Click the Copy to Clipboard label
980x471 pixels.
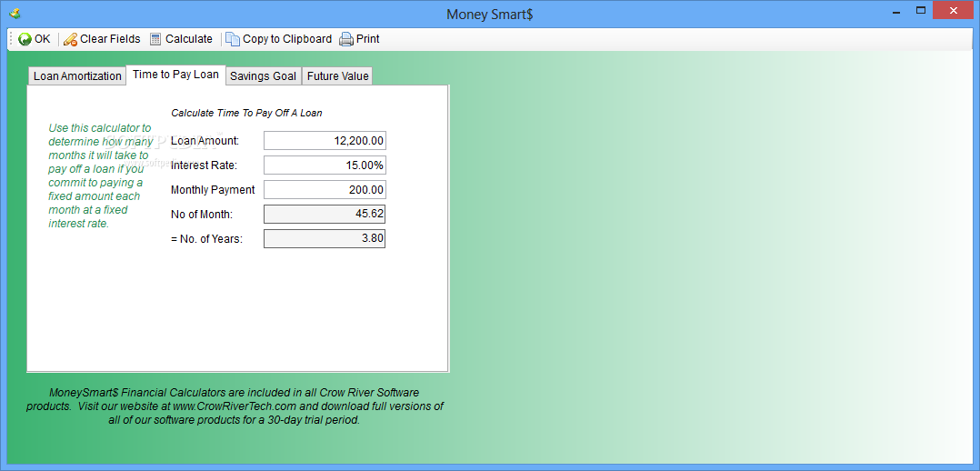coord(287,39)
